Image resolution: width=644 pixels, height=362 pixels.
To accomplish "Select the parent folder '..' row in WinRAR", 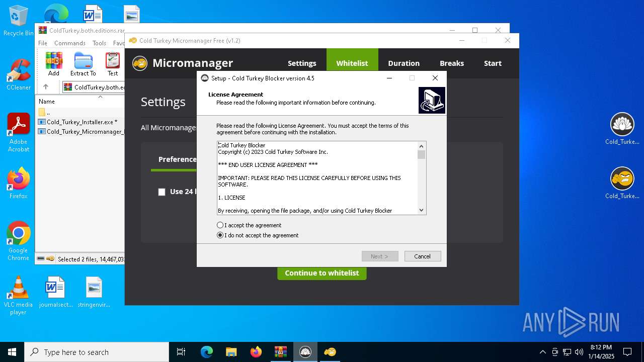I will 80,113.
